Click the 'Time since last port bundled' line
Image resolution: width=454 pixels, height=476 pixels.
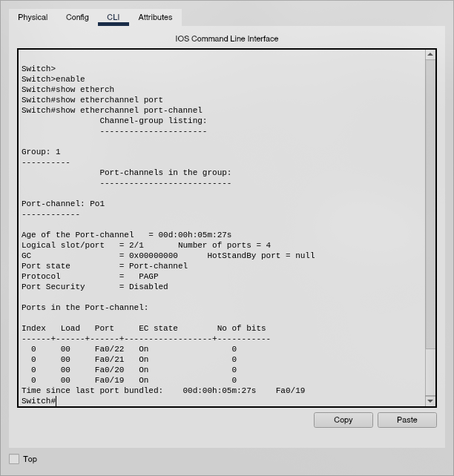[163, 391]
